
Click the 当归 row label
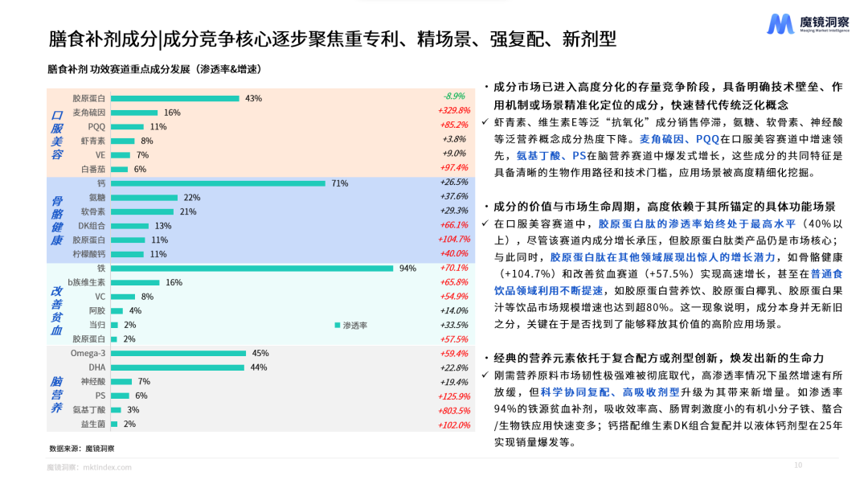tap(97, 325)
